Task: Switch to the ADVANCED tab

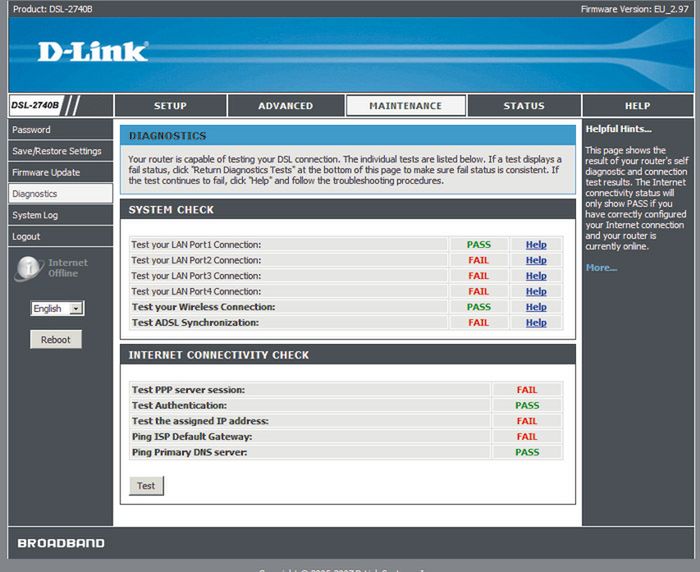Action: (x=286, y=106)
